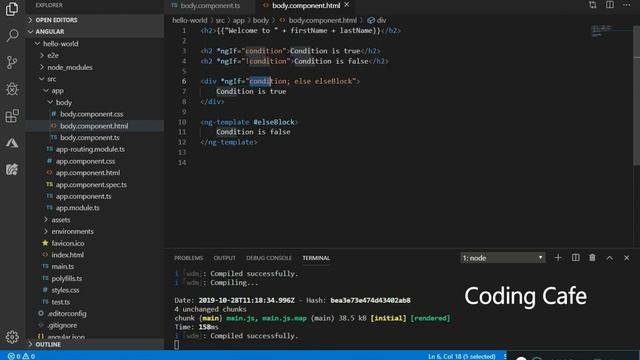
Task: Create a new terminal with plus icon
Action: [558, 258]
